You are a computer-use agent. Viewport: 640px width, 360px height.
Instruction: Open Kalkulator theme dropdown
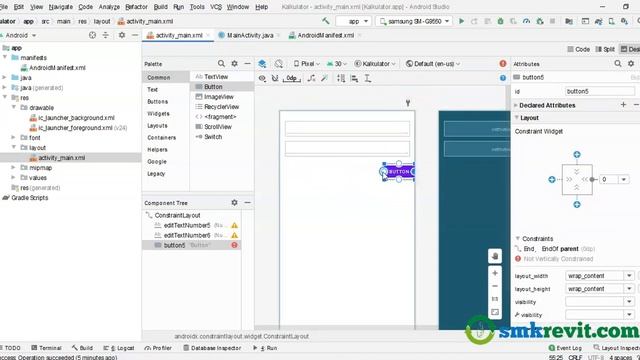(x=375, y=64)
